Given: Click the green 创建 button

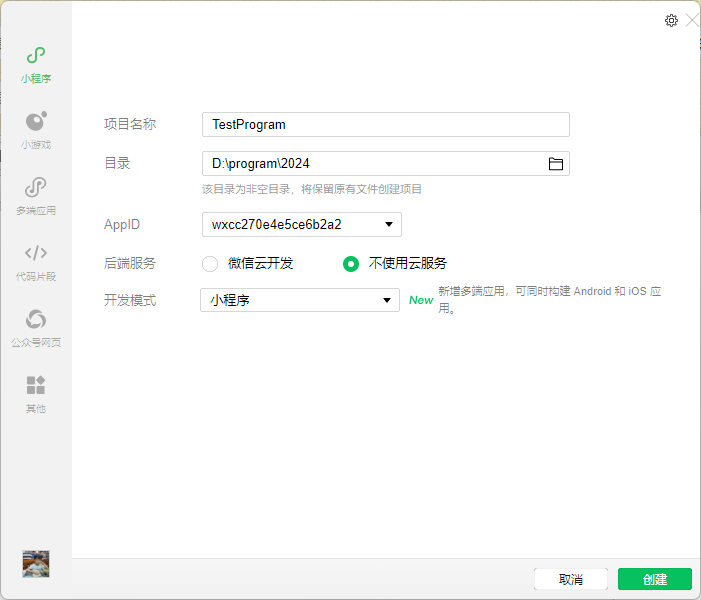Looking at the screenshot, I should (x=655, y=579).
